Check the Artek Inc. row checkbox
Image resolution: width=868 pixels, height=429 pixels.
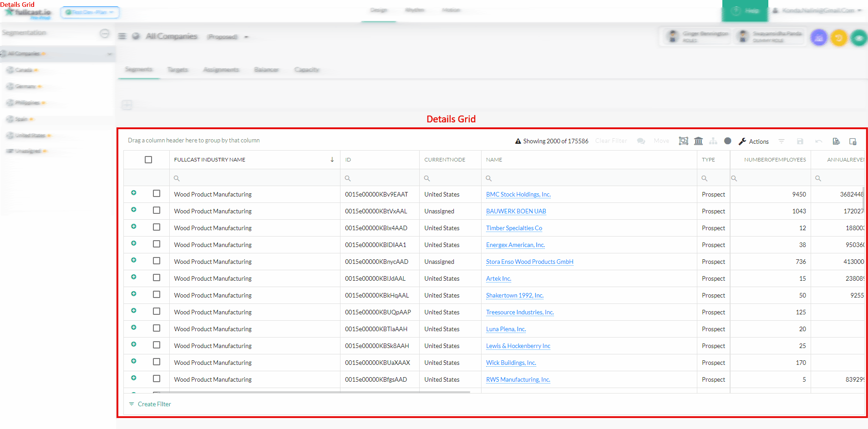(x=157, y=278)
